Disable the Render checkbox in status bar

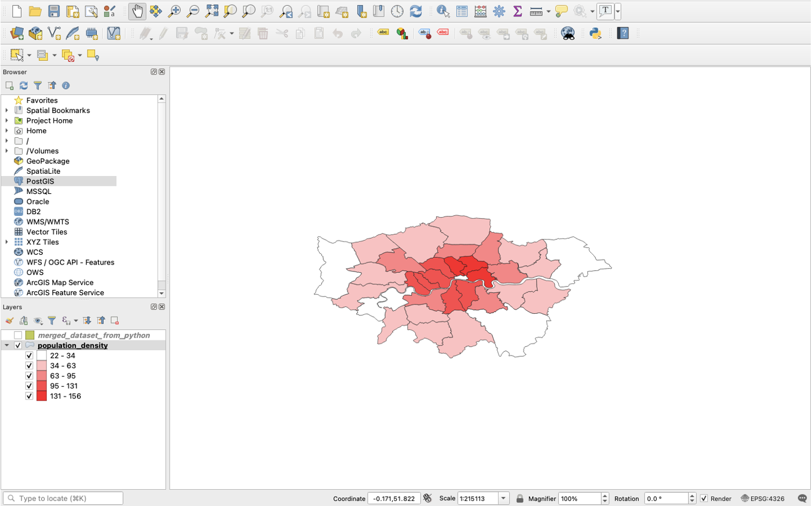(704, 498)
